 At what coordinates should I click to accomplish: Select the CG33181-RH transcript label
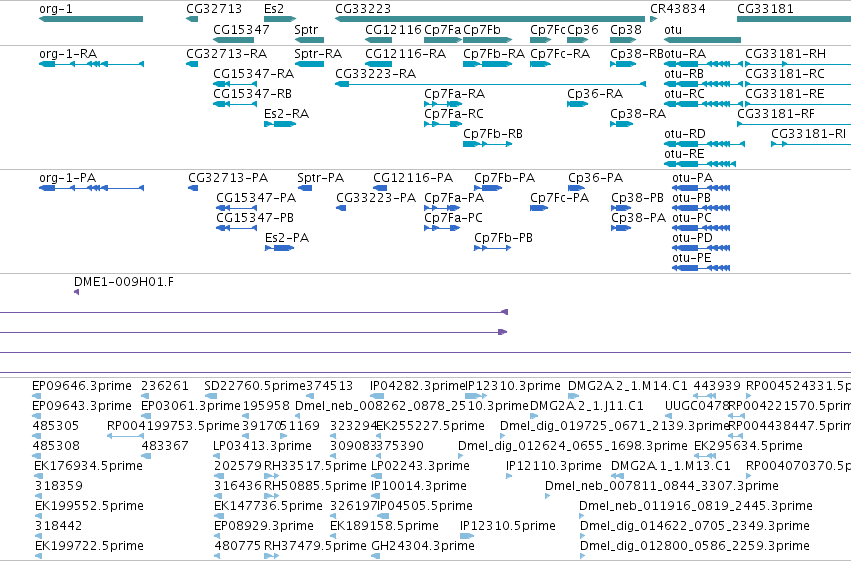785,54
